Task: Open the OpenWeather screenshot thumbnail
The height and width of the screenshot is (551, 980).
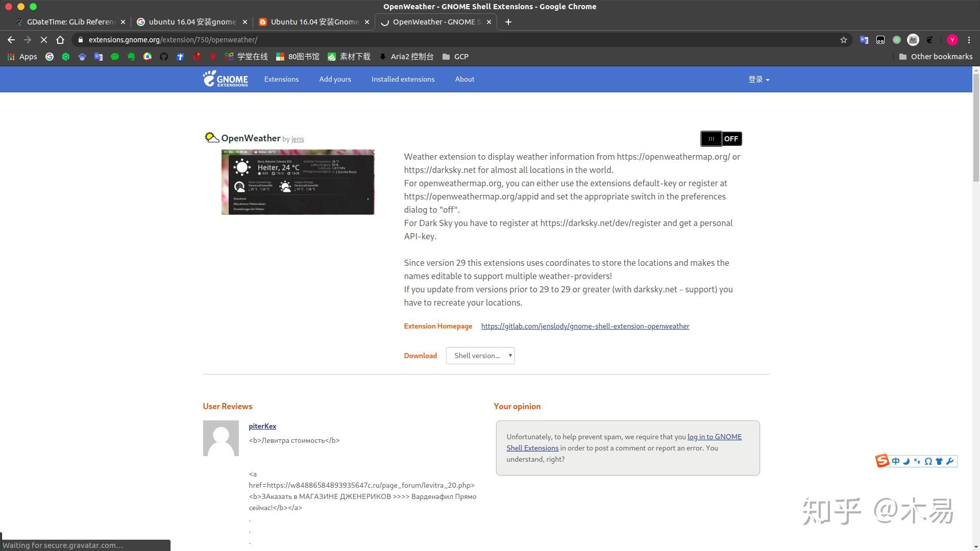Action: click(298, 182)
